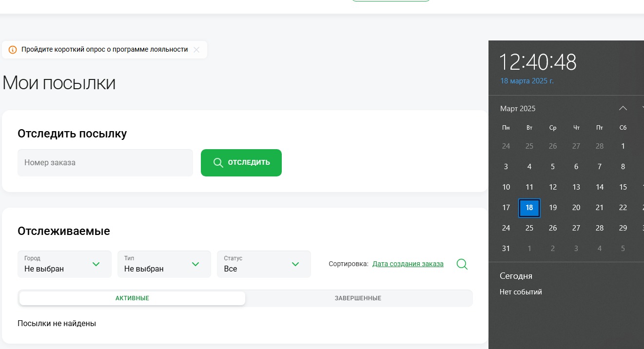The image size is (644, 349).
Task: Click the Мои посылки page heading
Action: (59, 83)
